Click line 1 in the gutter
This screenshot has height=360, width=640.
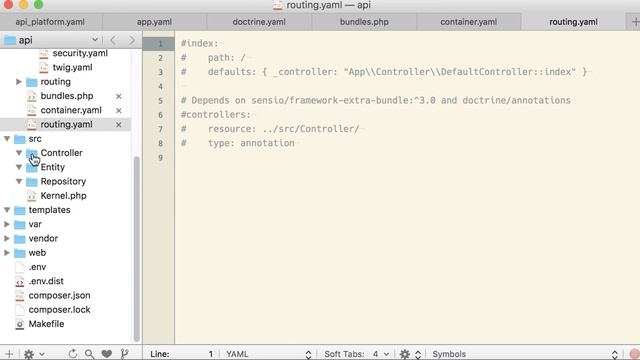tap(160, 44)
